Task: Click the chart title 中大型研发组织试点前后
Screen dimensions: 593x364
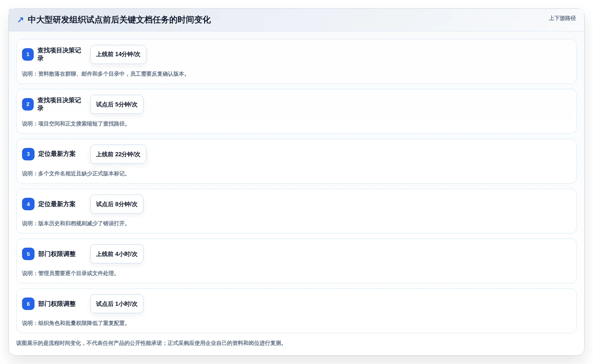Action: coord(119,20)
